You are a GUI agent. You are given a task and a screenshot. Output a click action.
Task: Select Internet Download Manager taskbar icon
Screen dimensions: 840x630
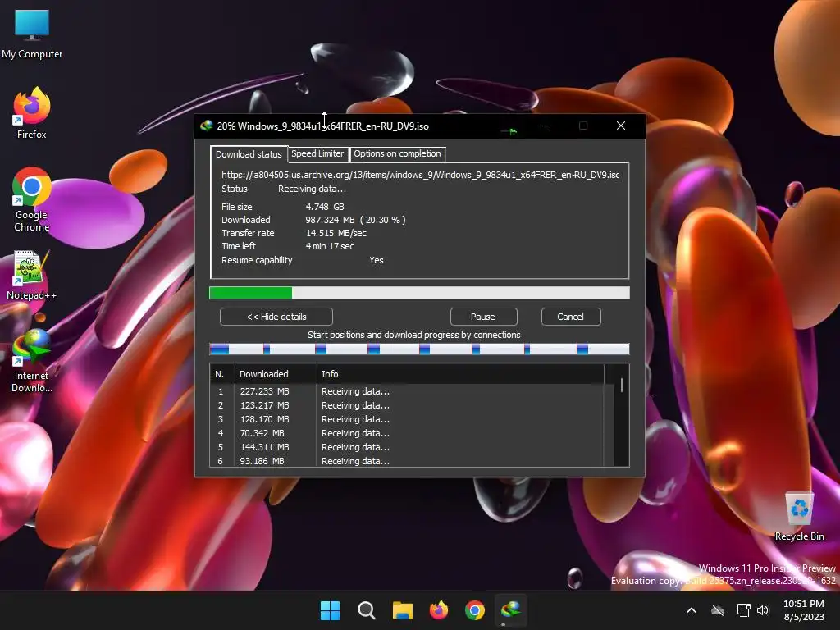pyautogui.click(x=511, y=610)
